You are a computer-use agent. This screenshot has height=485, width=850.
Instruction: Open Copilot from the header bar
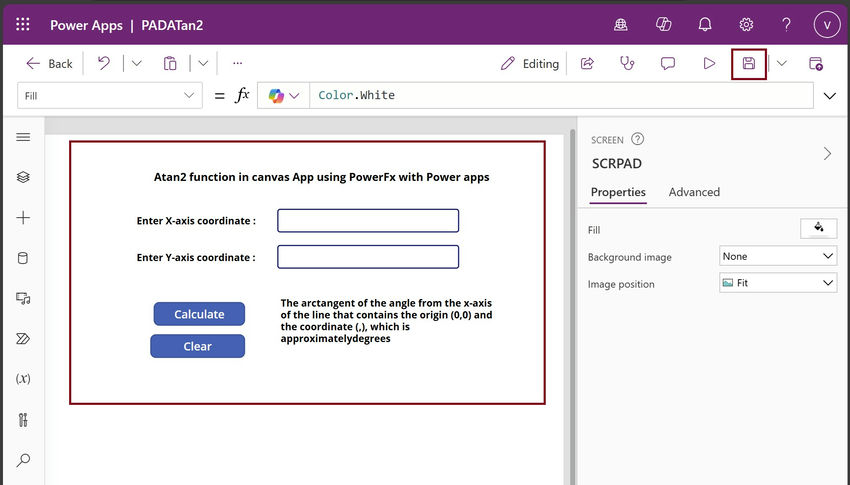pos(663,24)
